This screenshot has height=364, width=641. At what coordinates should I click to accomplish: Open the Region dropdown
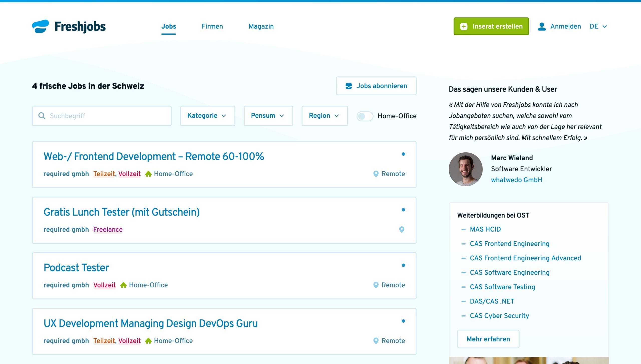pyautogui.click(x=324, y=116)
